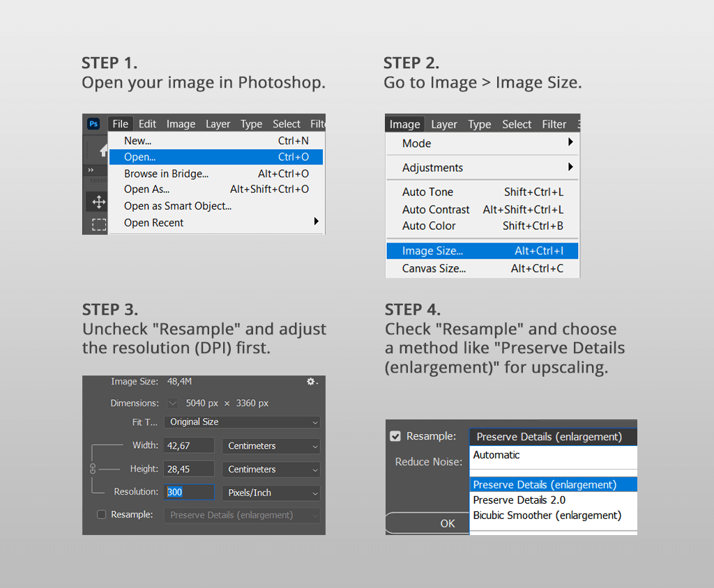Image resolution: width=714 pixels, height=588 pixels.
Task: Uncheck the Resample checkbox in Step 4
Action: [395, 436]
